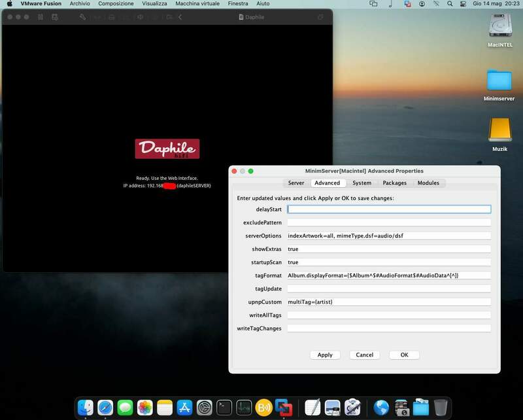Click OK to save properties
This screenshot has height=420, width=523.
pyautogui.click(x=404, y=355)
